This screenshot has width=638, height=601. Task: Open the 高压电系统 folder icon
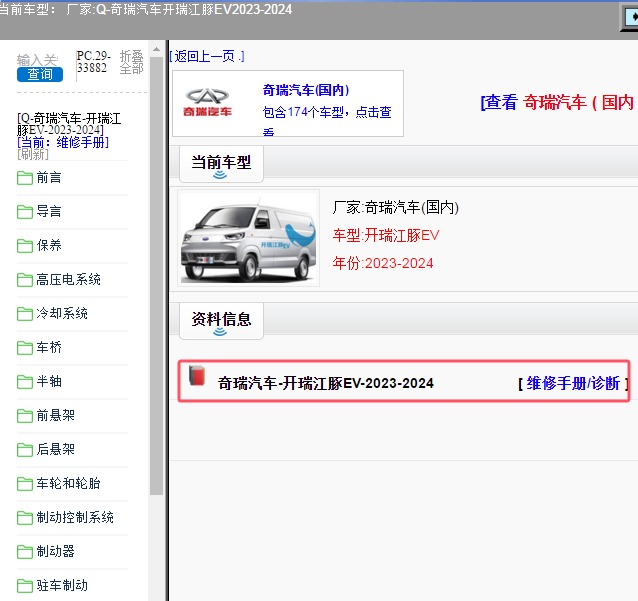[25, 280]
